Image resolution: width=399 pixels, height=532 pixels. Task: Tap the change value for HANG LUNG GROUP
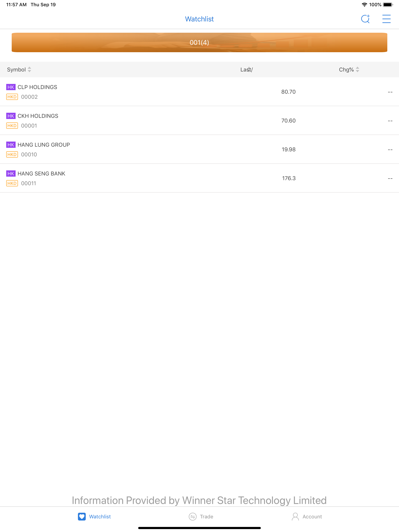coord(390,150)
